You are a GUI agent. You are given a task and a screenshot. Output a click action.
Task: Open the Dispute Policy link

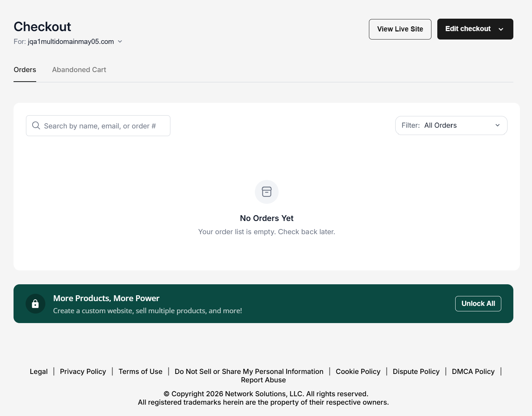(x=416, y=372)
